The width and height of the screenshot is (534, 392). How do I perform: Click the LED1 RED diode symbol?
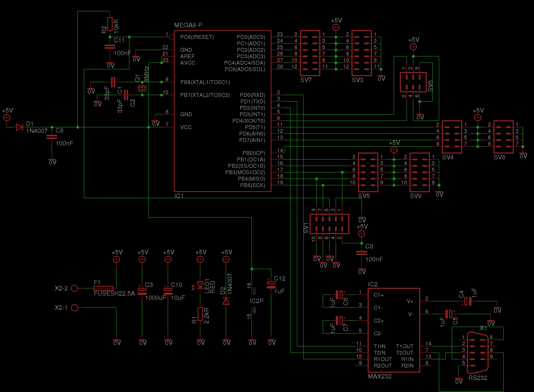[200, 285]
